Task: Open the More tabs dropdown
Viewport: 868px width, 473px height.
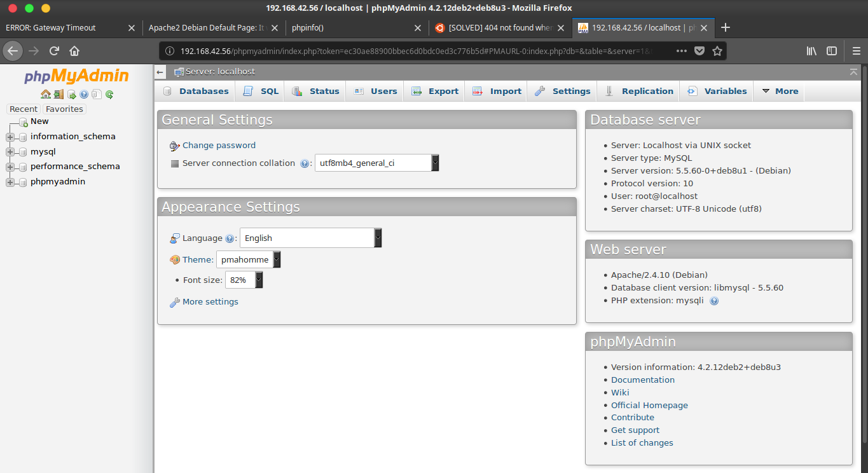Action: (x=780, y=92)
